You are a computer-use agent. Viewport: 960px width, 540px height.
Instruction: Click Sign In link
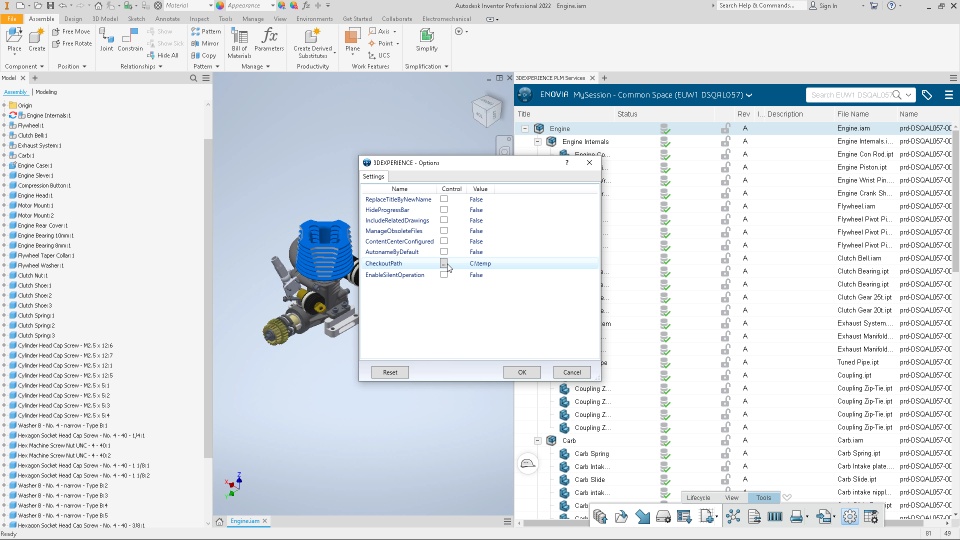click(x=823, y=6)
